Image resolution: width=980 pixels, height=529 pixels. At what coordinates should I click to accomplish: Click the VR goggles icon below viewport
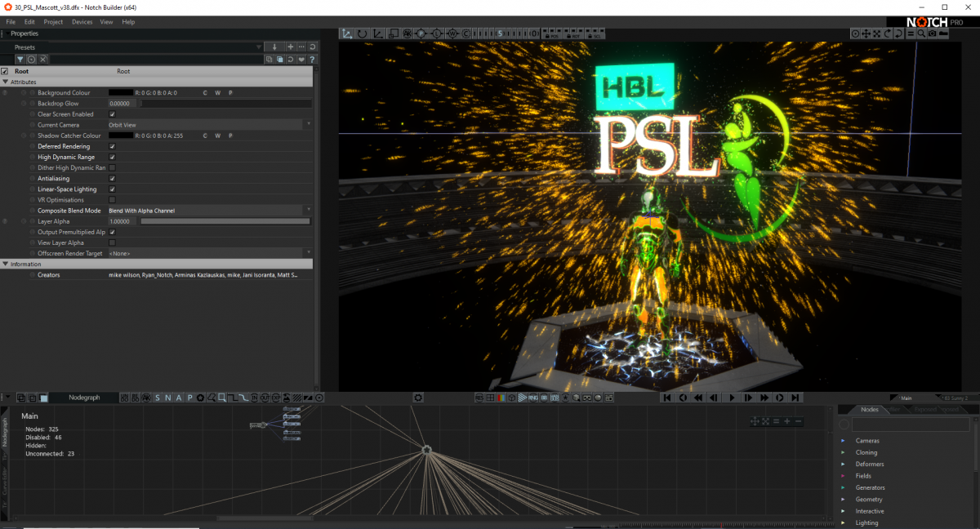click(586, 398)
